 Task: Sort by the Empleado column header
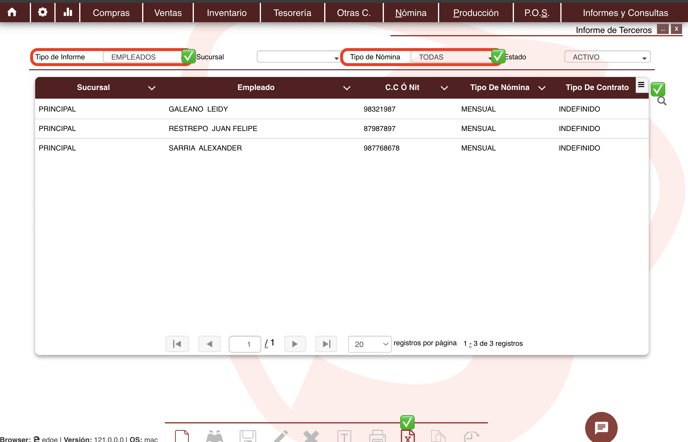point(256,87)
